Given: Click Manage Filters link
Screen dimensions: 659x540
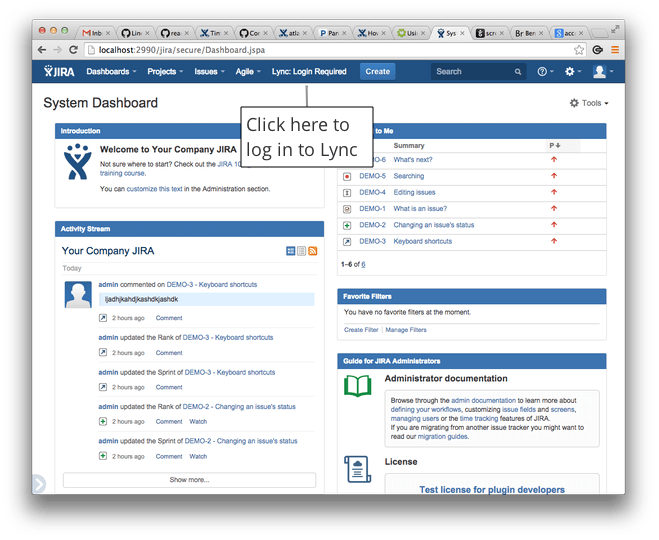Looking at the screenshot, I should tap(406, 330).
